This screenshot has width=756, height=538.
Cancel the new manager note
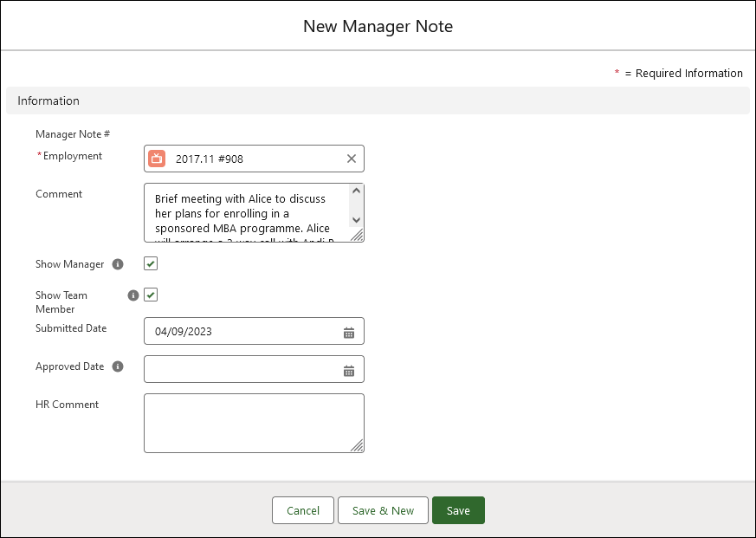(x=303, y=510)
